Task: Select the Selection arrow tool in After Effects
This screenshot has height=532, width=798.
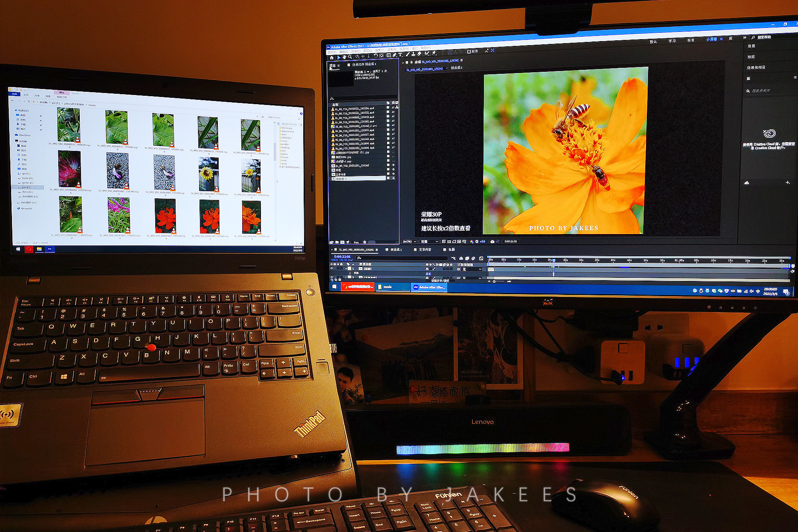Action: [339, 57]
